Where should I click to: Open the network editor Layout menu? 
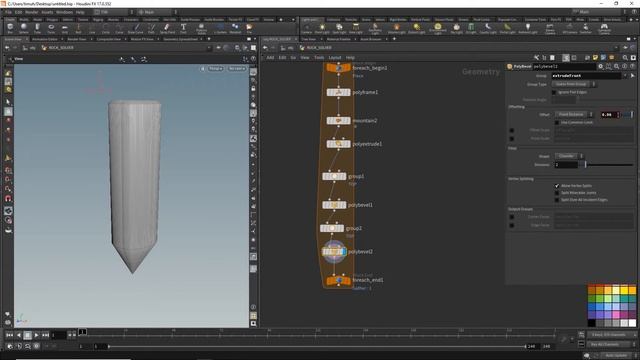click(x=335, y=58)
